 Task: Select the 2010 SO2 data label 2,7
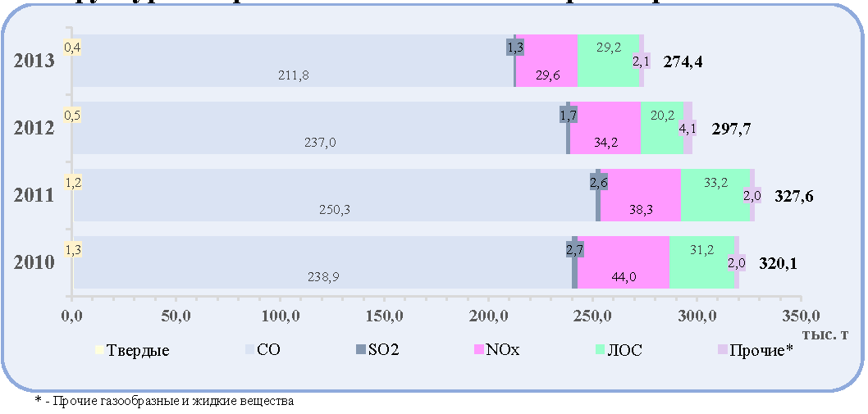point(575,249)
